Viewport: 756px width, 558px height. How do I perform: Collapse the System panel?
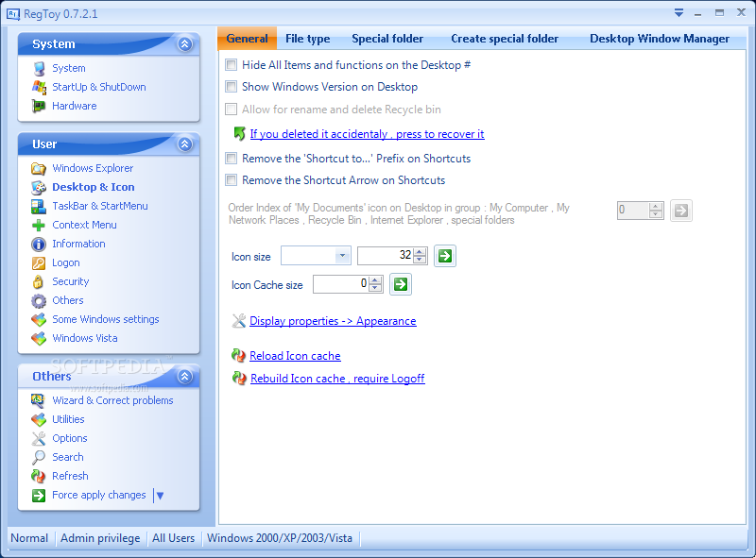pos(185,44)
